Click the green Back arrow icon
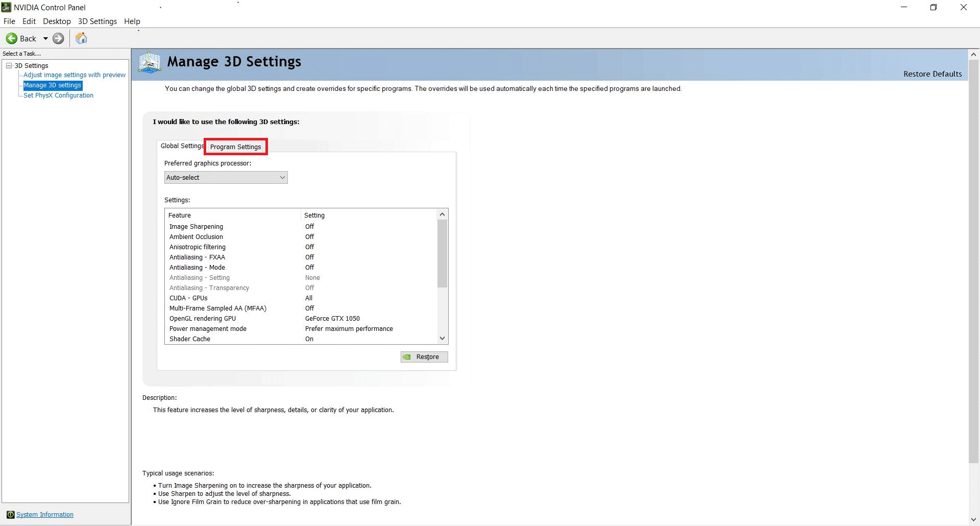The width and height of the screenshot is (980, 526). pos(11,38)
